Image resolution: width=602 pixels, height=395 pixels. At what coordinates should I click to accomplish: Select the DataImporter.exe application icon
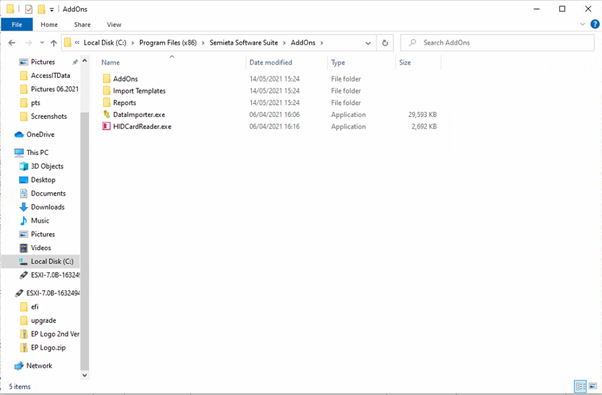coord(106,114)
